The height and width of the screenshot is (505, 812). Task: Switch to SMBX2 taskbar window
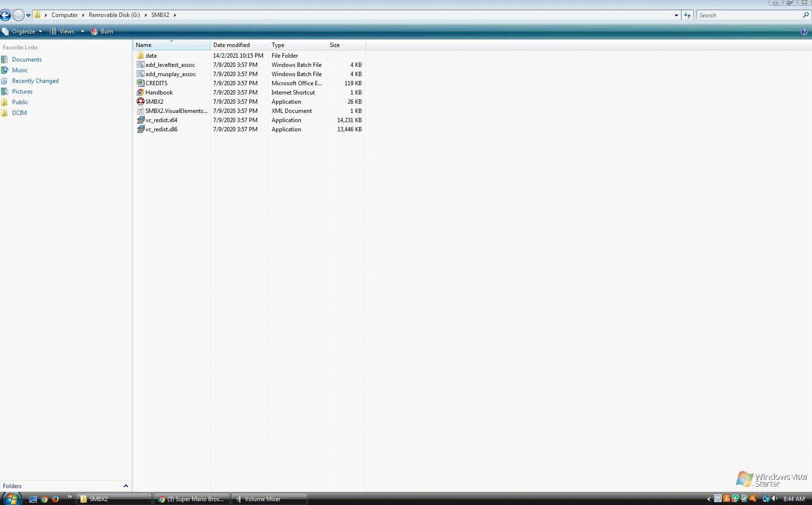[x=114, y=499]
